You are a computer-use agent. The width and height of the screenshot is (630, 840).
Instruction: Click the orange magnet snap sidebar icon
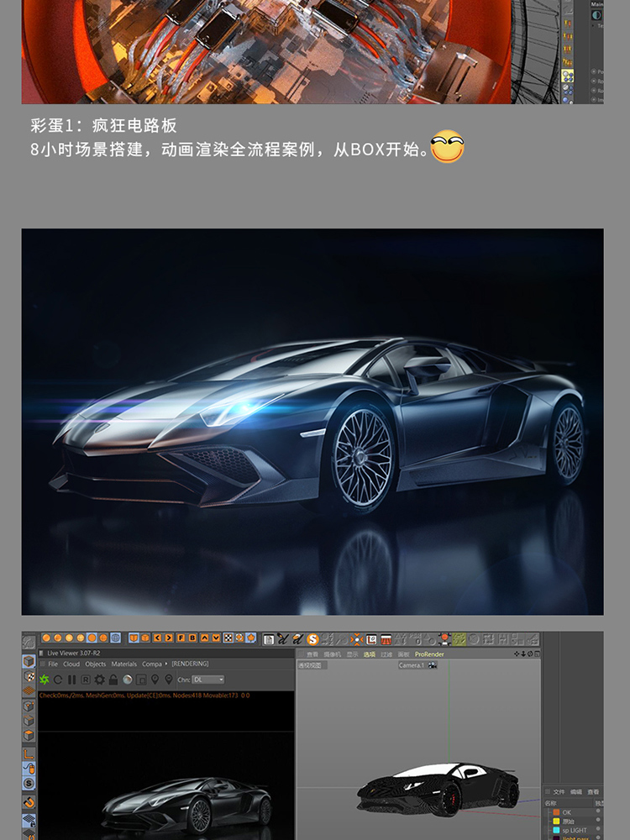(29, 802)
